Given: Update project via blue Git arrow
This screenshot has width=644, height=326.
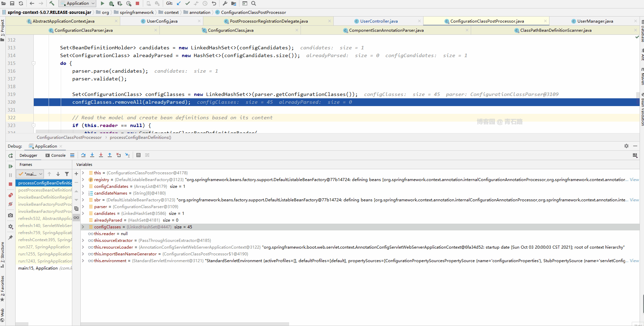Looking at the screenshot, I should [179, 3].
